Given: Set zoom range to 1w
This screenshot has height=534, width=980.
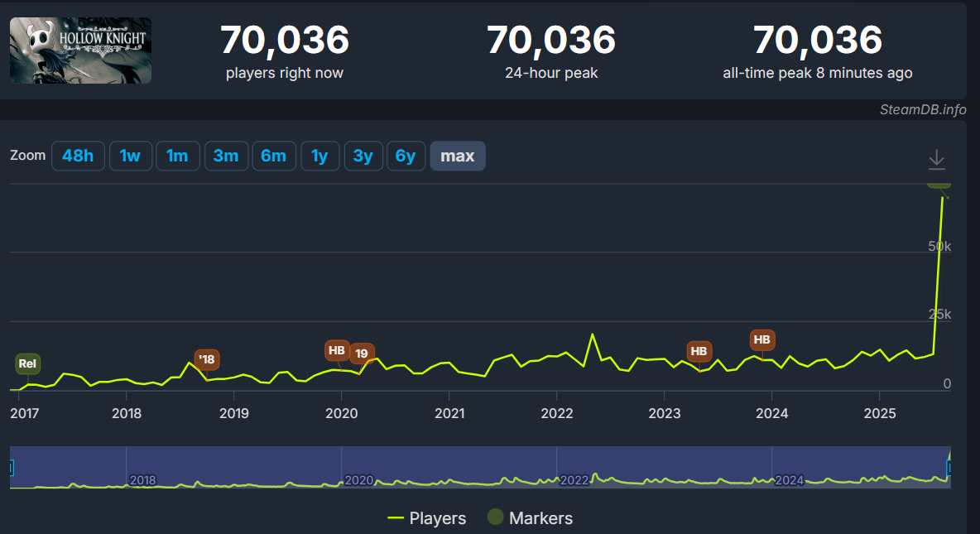Looking at the screenshot, I should [130, 156].
